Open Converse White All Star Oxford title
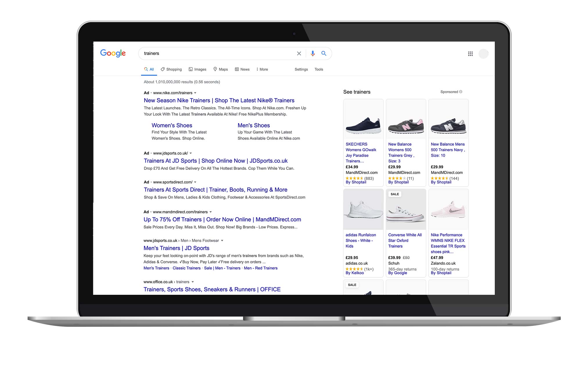This screenshot has height=373, width=588. click(x=405, y=240)
